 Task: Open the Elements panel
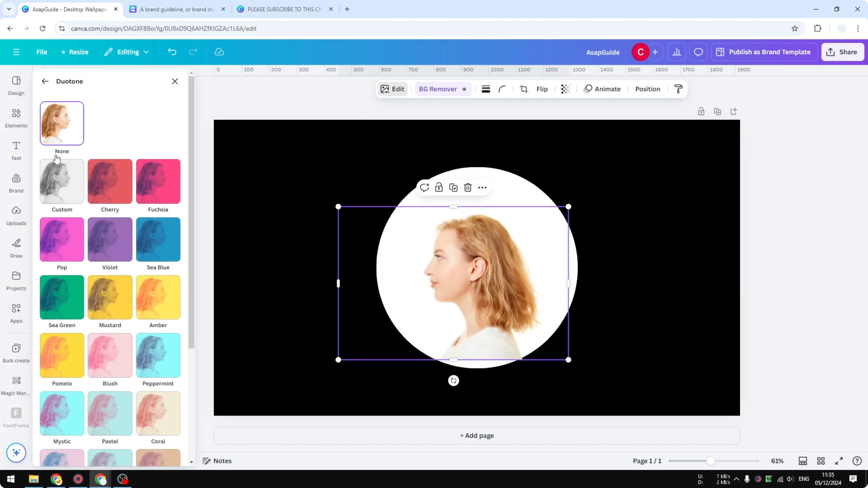(16, 118)
